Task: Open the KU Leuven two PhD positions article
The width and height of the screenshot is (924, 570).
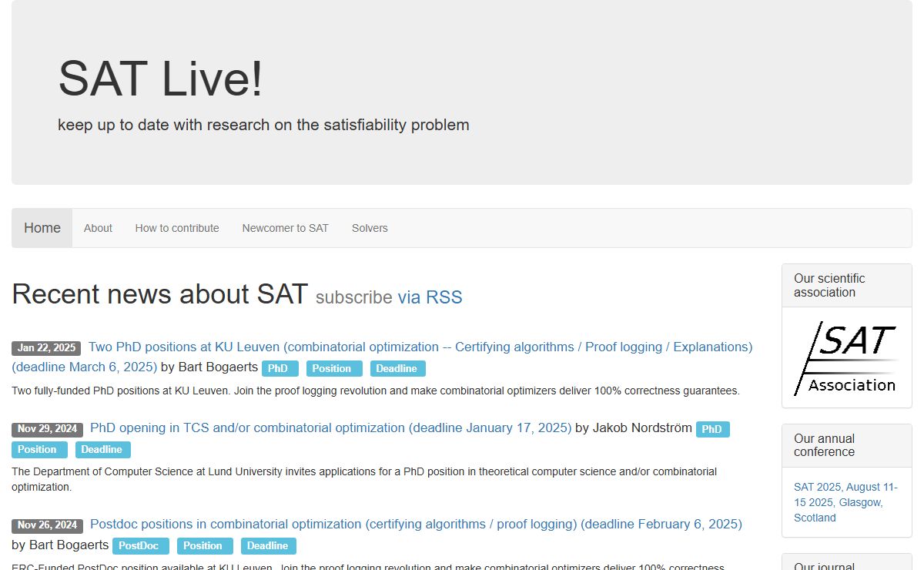Action: click(420, 347)
